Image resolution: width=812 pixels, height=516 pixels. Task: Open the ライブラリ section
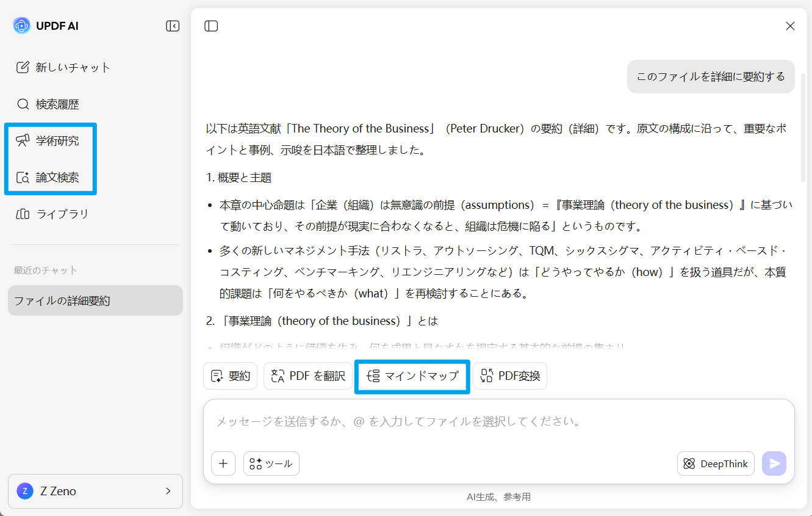[x=53, y=214]
